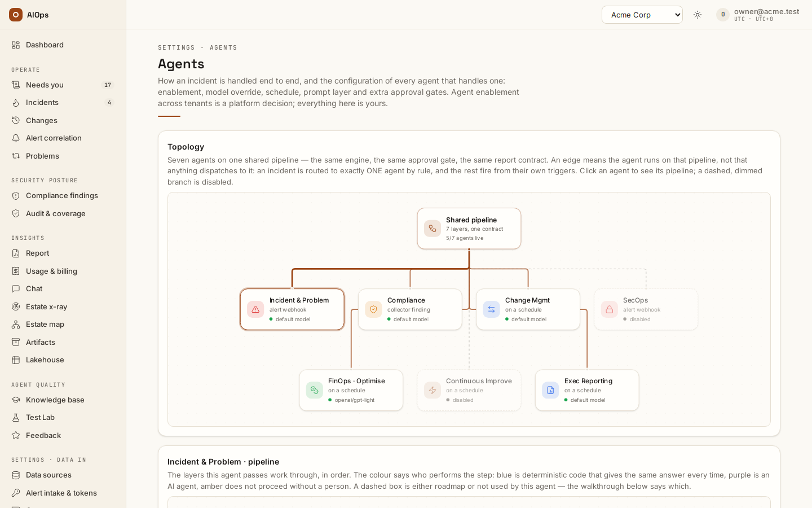Click the Estate map icon
Image resolution: width=812 pixels, height=508 pixels.
(x=16, y=325)
